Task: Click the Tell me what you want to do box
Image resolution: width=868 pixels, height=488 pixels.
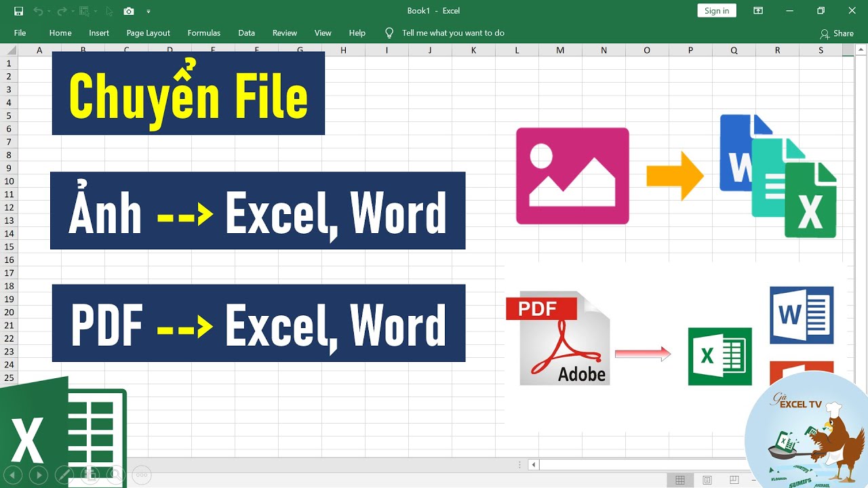Action: [453, 33]
